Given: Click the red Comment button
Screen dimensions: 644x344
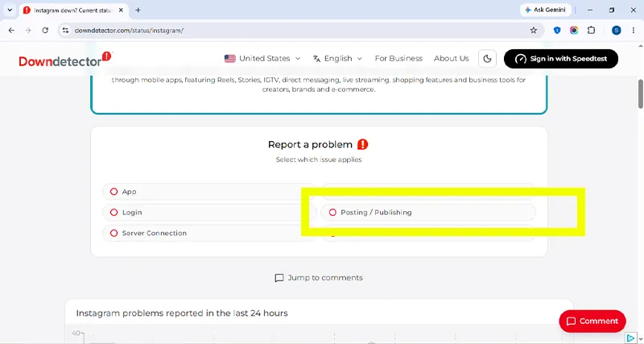Looking at the screenshot, I should pyautogui.click(x=592, y=321).
